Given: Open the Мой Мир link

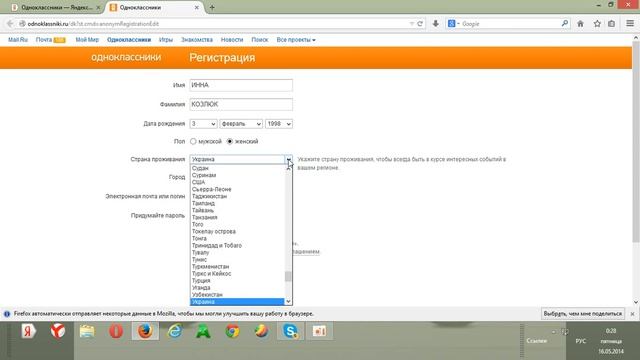Looking at the screenshot, I should pos(87,40).
